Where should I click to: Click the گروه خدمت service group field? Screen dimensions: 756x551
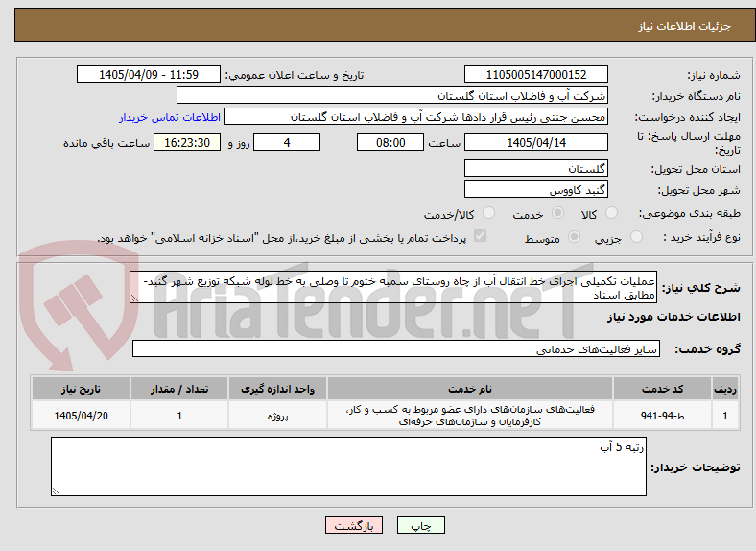pos(396,348)
